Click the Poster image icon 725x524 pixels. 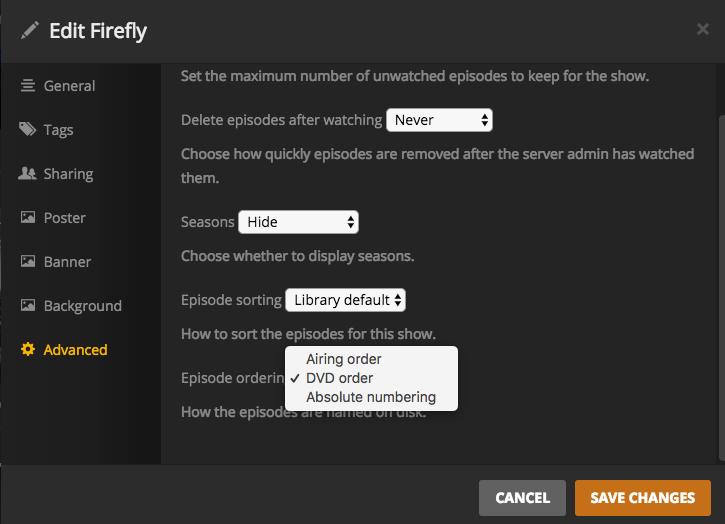point(28,218)
